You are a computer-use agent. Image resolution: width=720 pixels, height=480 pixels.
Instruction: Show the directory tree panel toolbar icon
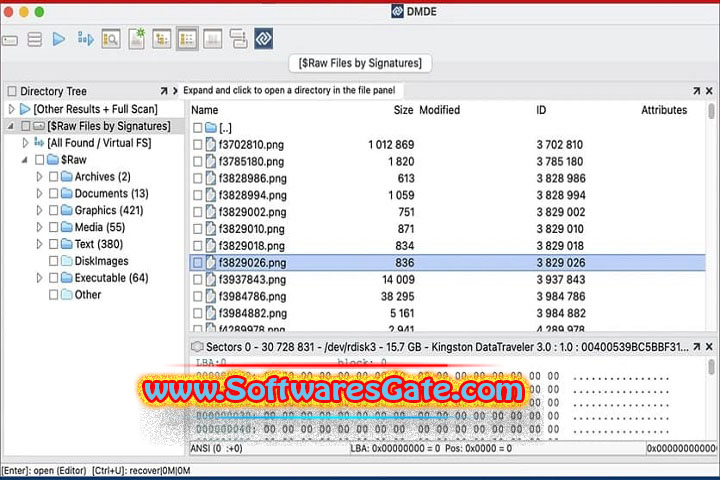(162, 39)
